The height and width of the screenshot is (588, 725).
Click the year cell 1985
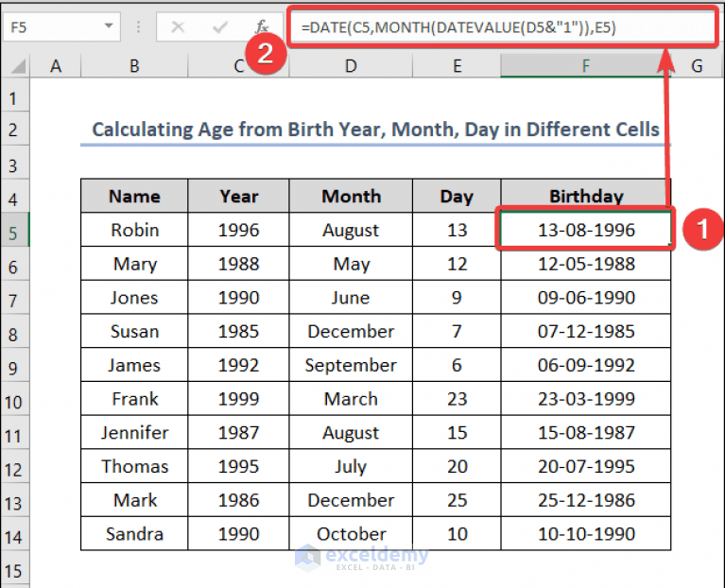(238, 331)
